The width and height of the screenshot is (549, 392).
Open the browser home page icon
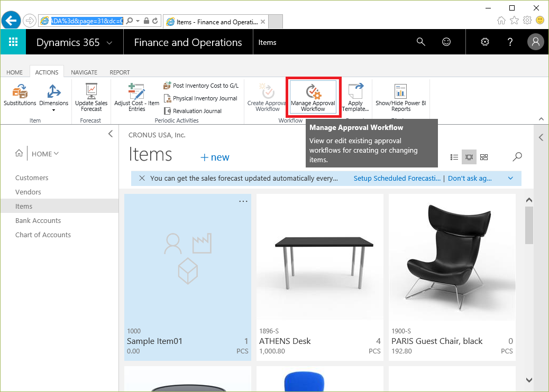(x=501, y=20)
